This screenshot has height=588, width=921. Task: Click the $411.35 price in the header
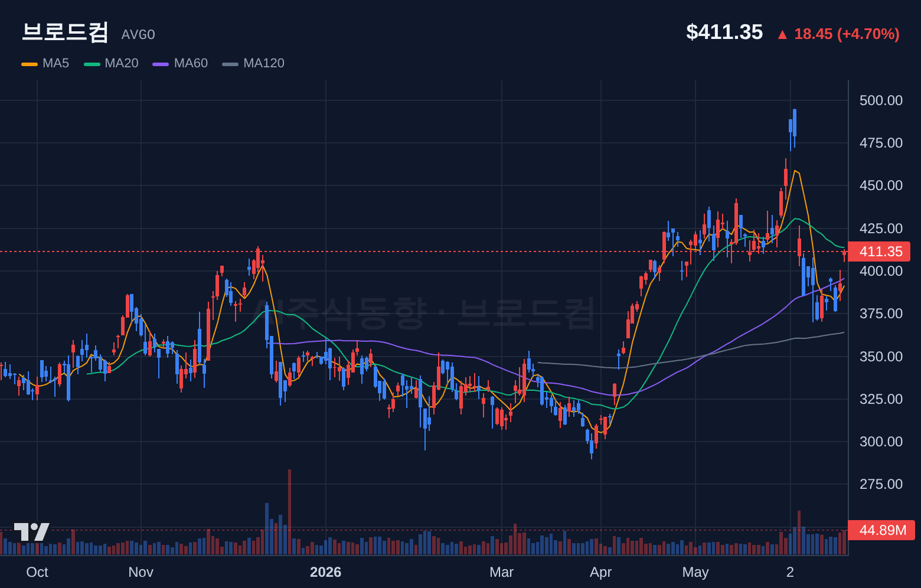click(x=724, y=32)
